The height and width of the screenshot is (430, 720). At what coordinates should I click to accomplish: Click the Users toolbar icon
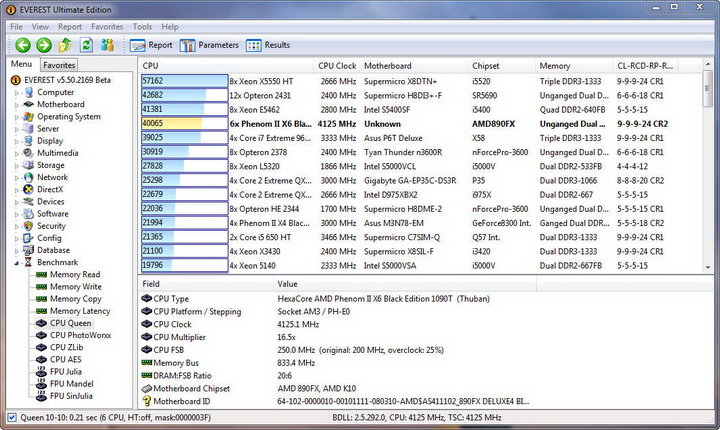[107, 45]
